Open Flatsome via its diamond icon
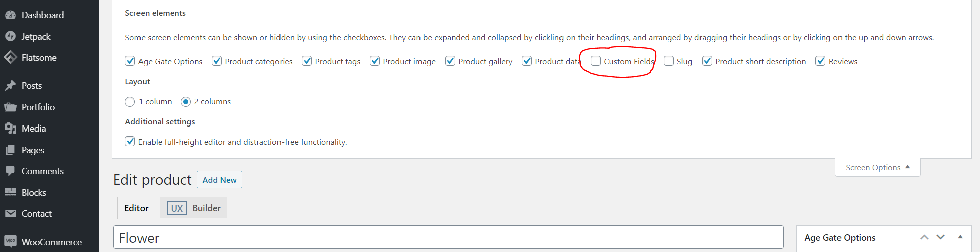Image resolution: width=980 pixels, height=252 pixels. click(10, 57)
